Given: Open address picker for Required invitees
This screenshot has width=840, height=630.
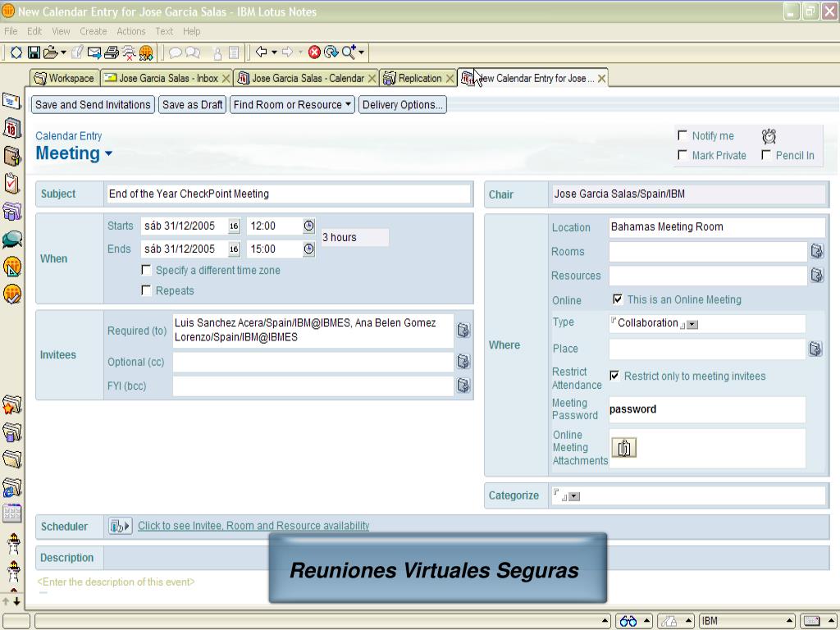Looking at the screenshot, I should tap(463, 330).
